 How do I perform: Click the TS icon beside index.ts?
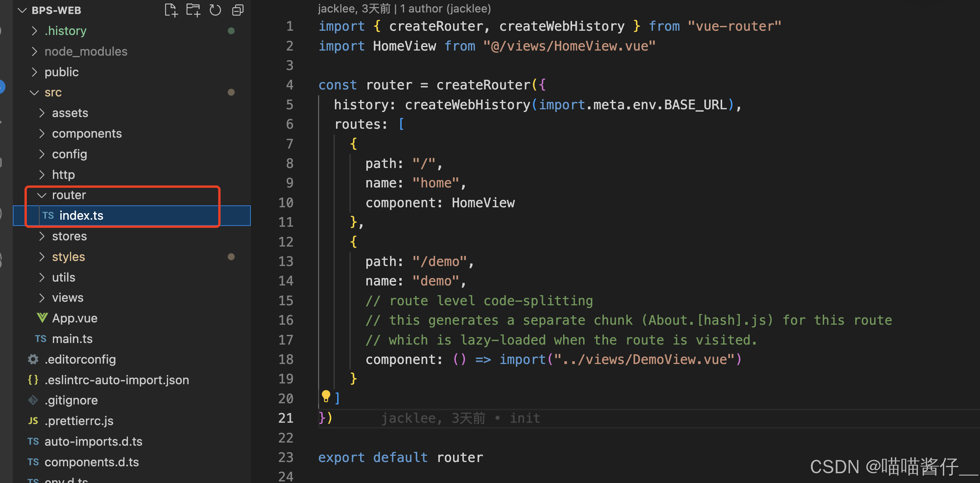[48, 215]
